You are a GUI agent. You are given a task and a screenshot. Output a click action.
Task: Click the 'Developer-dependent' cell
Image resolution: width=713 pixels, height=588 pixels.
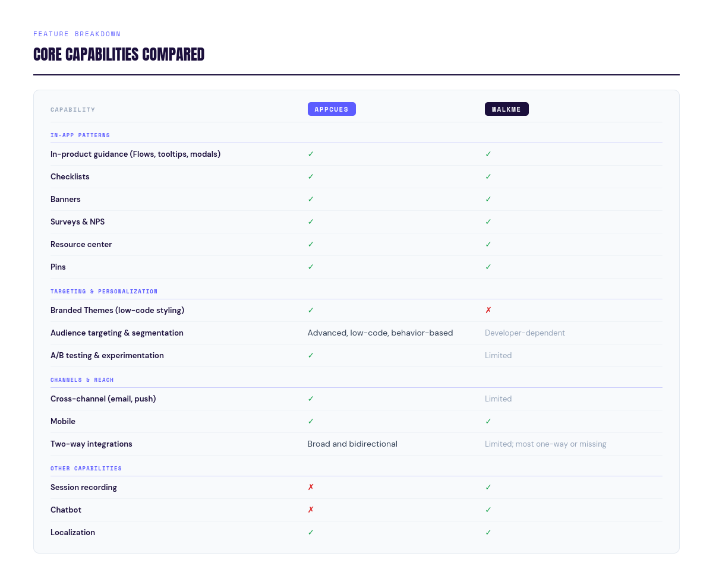click(525, 333)
